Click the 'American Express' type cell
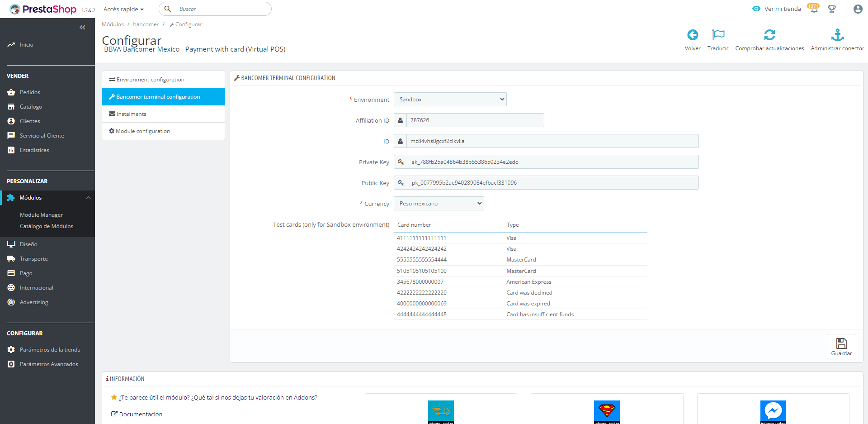The image size is (868, 424). point(529,282)
